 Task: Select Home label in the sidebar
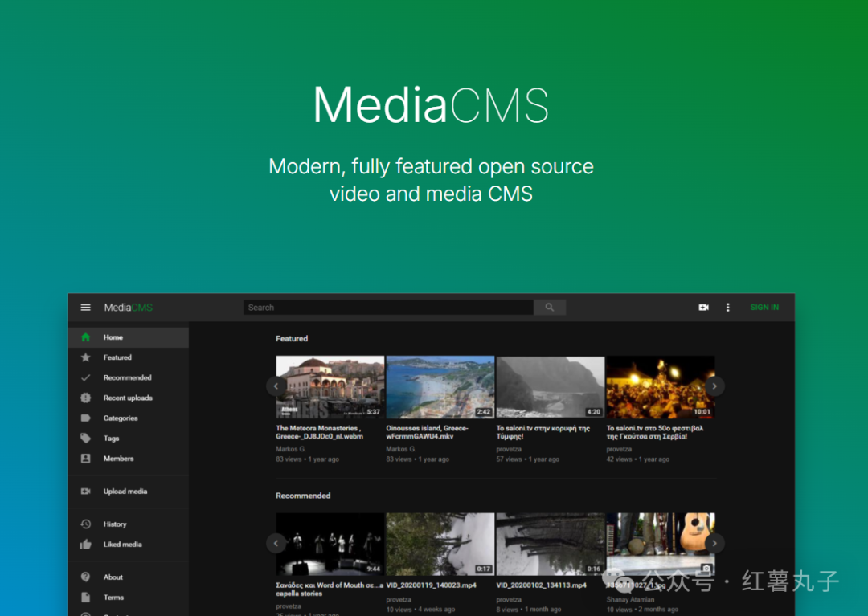113,337
